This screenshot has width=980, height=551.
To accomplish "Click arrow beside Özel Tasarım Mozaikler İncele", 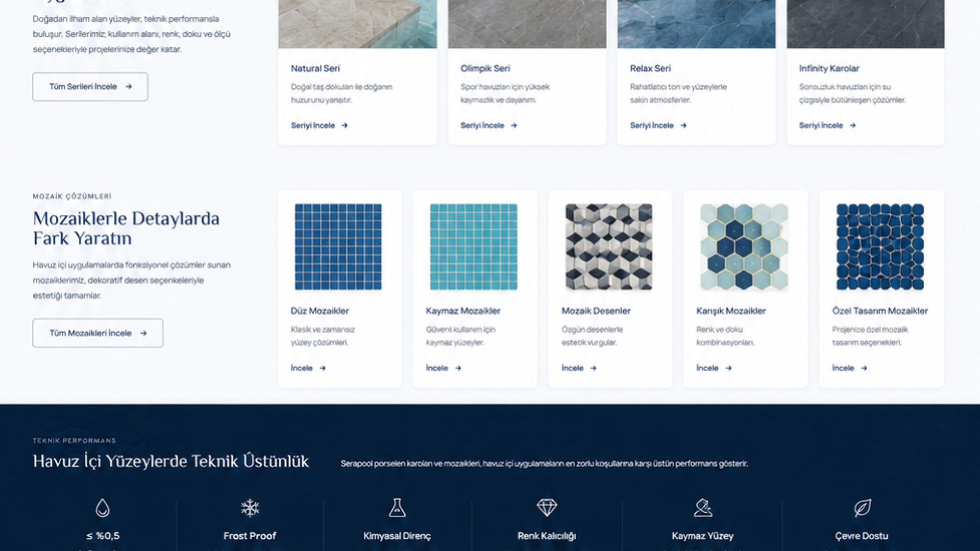I will pos(864,368).
